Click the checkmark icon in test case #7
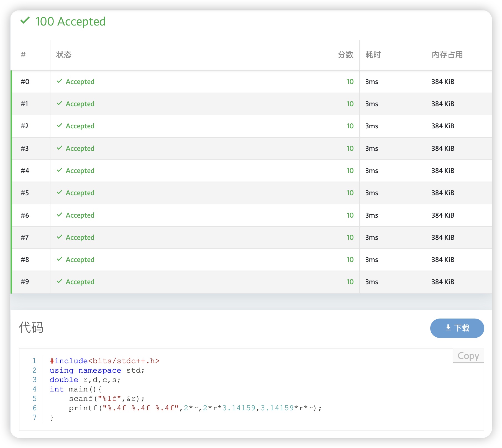The width and height of the screenshot is (502, 448). point(59,237)
